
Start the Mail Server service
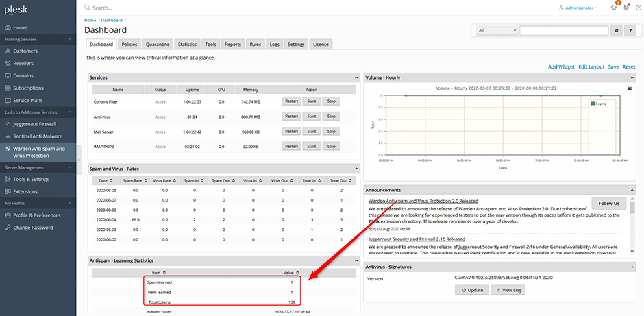[312, 132]
